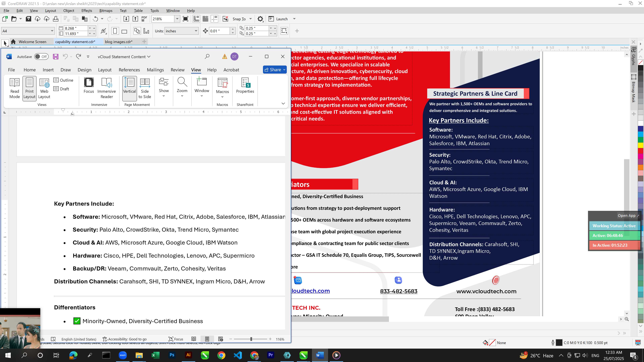Viewport: 644px width, 362px height.
Task: Toggle CorelDRAW Show Guidelines button
Action: click(x=214, y=19)
